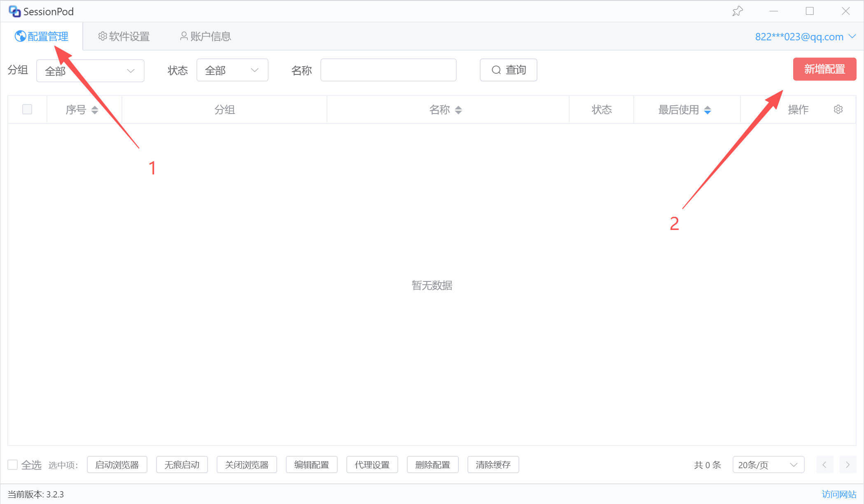Open the 状态 filter dropdown

232,70
